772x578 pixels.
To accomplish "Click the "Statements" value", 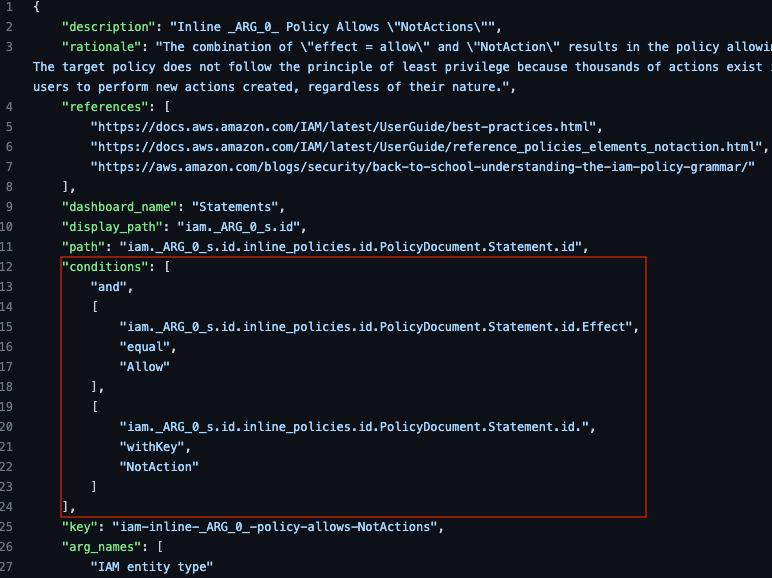I will [235, 207].
